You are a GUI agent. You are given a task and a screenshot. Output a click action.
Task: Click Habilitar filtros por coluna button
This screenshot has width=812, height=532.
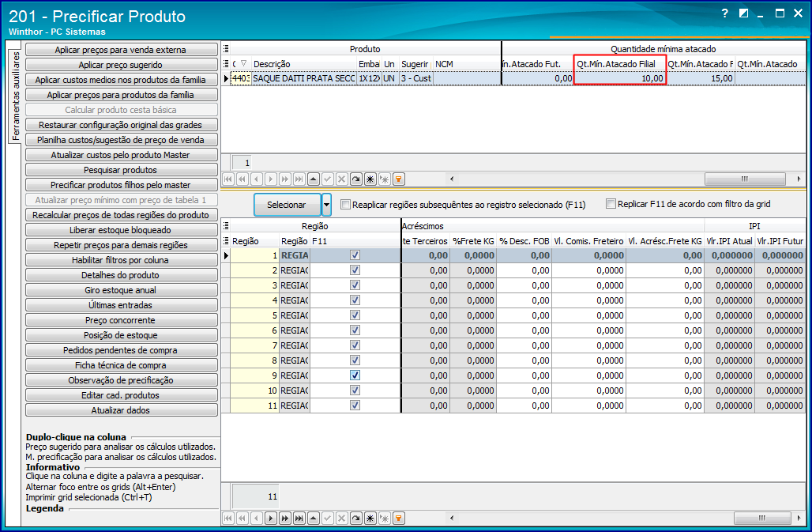tap(121, 260)
